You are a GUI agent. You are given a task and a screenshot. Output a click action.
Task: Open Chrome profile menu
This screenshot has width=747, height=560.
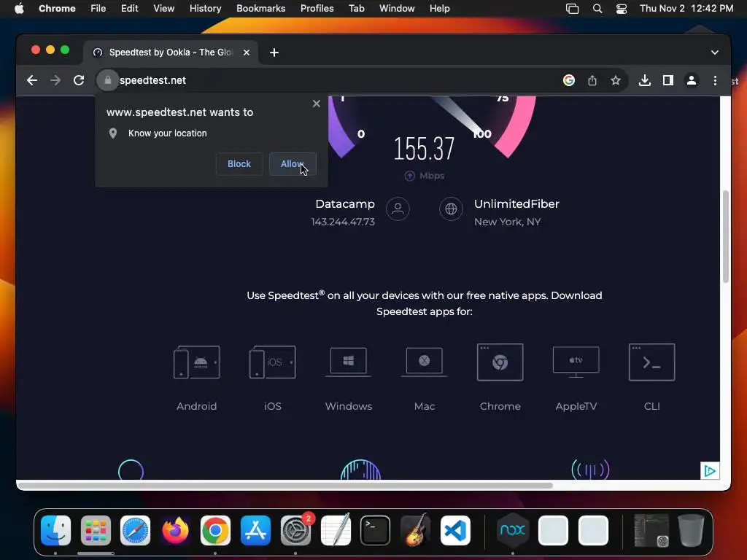[692, 80]
